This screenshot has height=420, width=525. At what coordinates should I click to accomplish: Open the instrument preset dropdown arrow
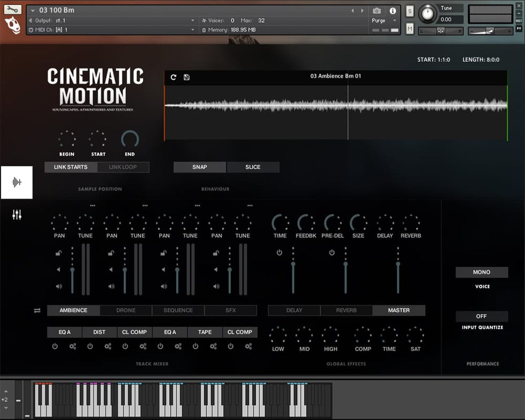33,11
